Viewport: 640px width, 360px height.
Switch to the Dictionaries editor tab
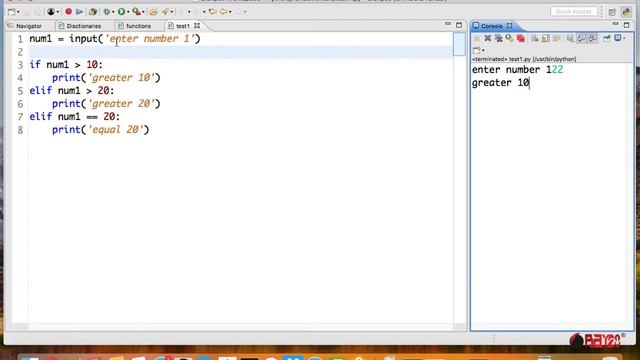[x=80, y=26]
